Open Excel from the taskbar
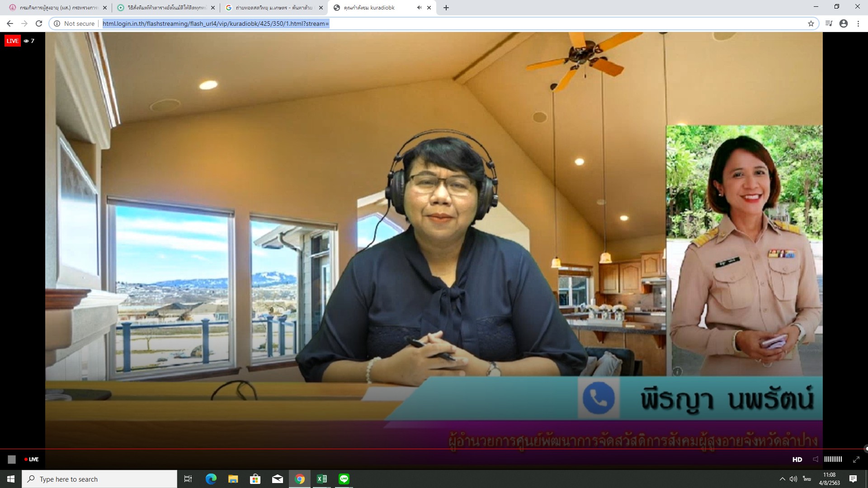Viewport: 868px width, 488px height. click(x=322, y=479)
